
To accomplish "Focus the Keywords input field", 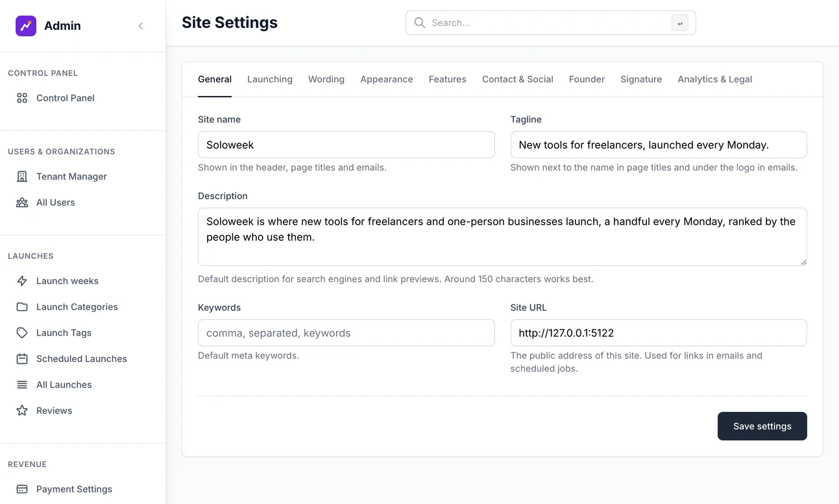I will pyautogui.click(x=347, y=333).
